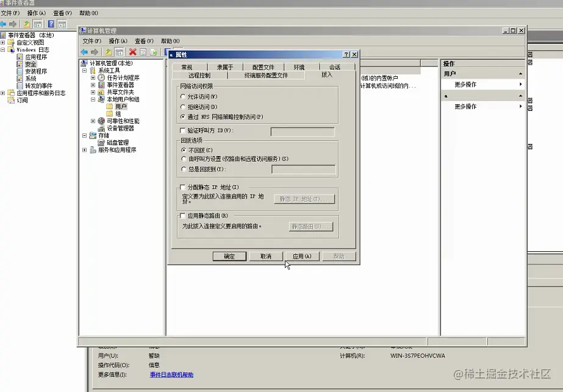The width and height of the screenshot is (563, 392).
Task: Click red X Delete icon in toolbar
Action: point(132,52)
